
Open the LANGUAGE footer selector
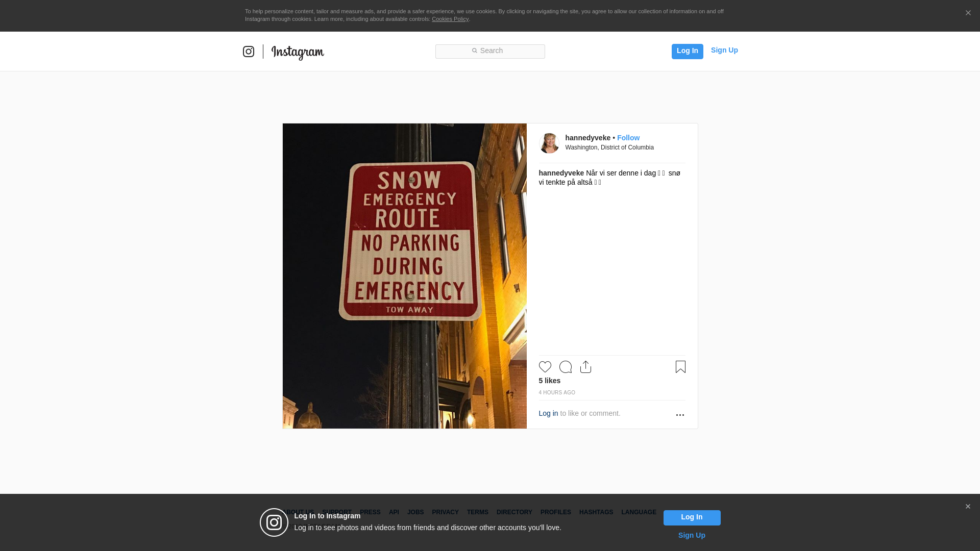click(639, 512)
